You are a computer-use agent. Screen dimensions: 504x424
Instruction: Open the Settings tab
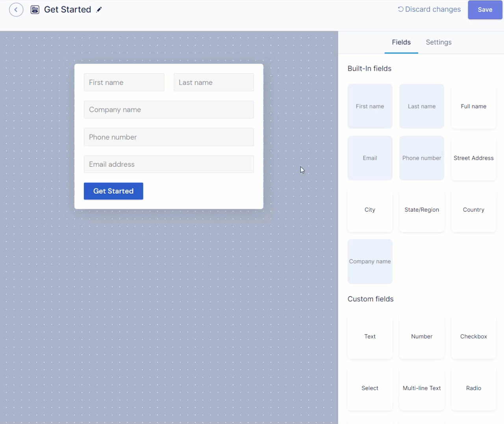tap(439, 42)
